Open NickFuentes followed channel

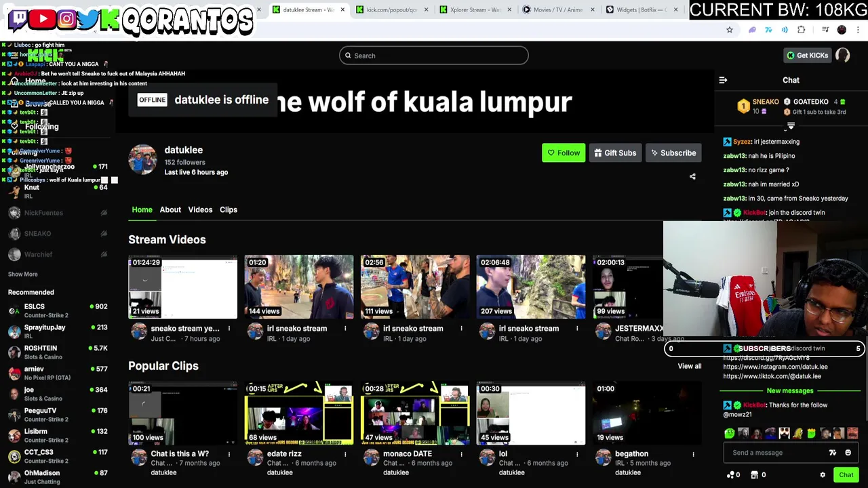click(58, 213)
